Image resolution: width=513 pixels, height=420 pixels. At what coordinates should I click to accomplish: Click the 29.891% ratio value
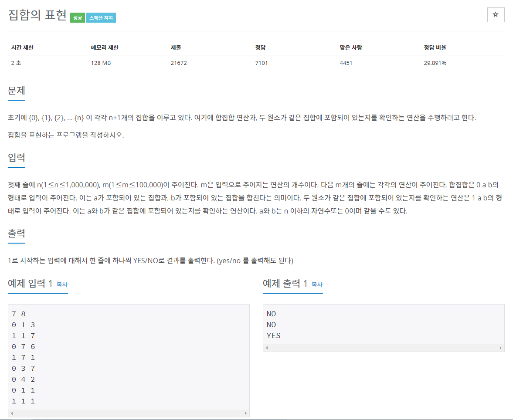pos(435,63)
